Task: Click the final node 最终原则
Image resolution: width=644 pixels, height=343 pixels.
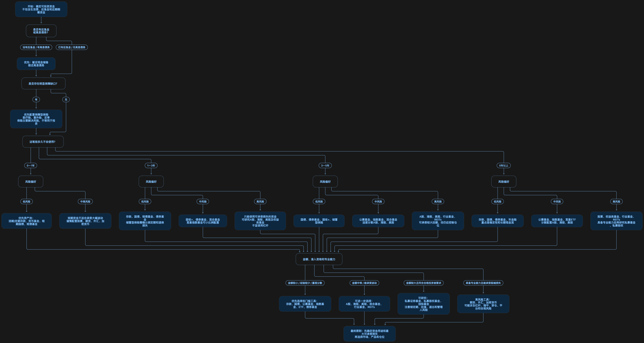Action: click(370, 334)
